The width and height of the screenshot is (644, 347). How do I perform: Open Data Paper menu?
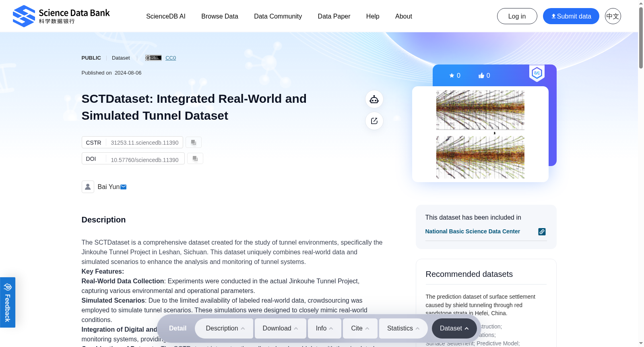(x=334, y=16)
